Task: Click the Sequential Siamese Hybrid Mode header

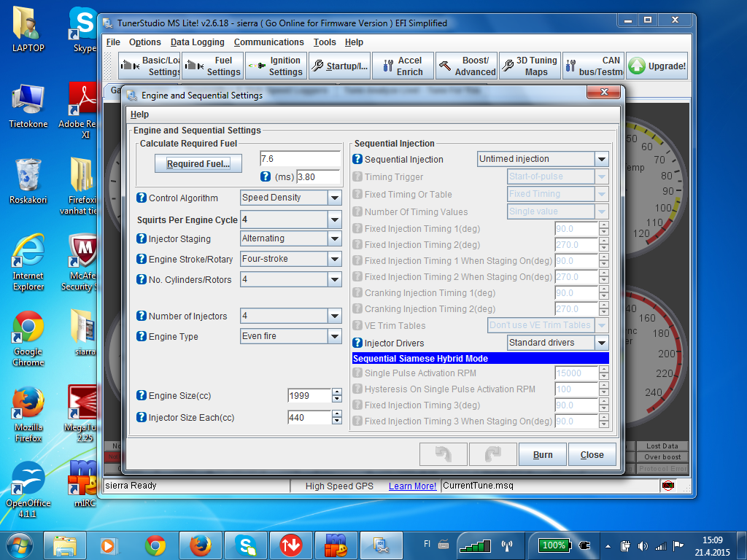Action: click(x=480, y=358)
